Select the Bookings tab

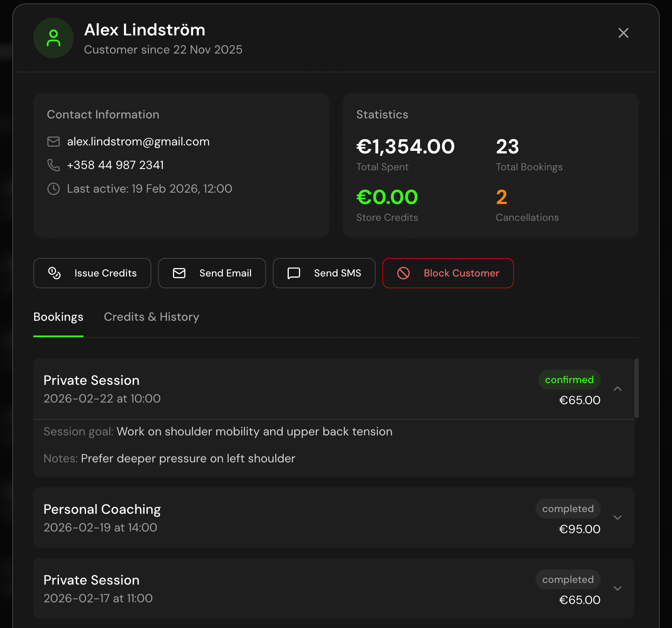tap(58, 317)
